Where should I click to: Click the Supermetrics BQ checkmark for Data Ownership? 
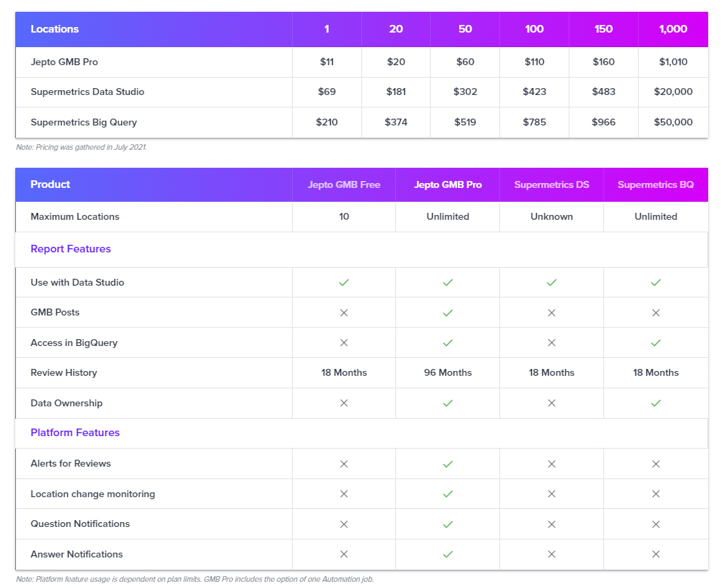(655, 403)
